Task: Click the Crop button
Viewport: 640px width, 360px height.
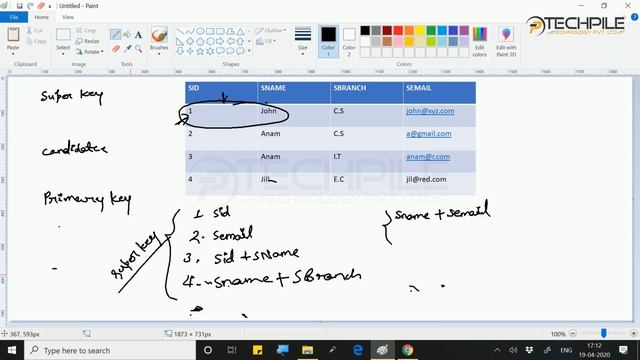Action: pos(86,31)
